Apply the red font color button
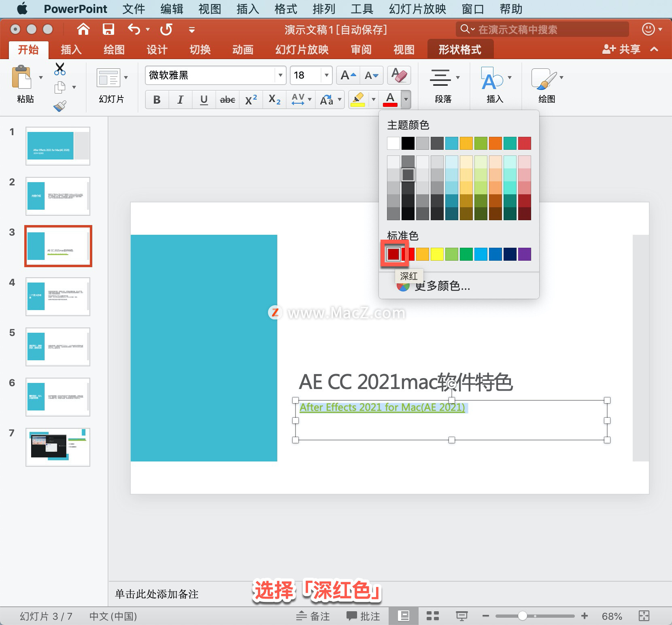 [390, 100]
